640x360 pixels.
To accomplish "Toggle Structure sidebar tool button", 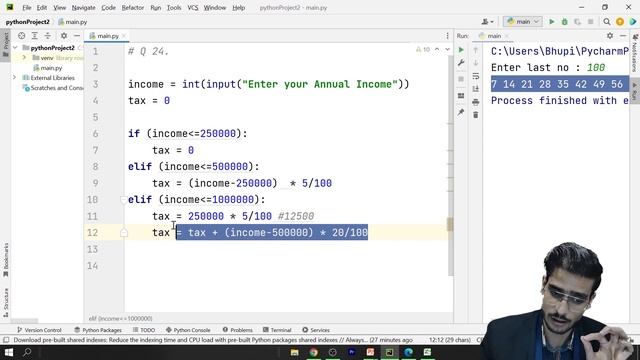I will (x=5, y=302).
